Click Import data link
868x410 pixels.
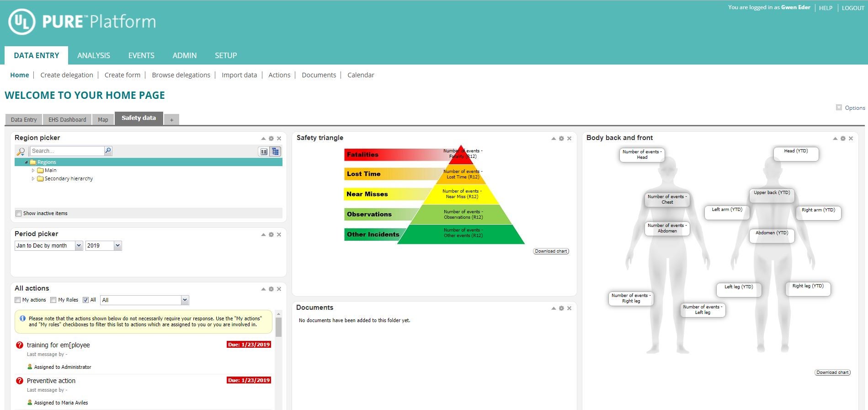pos(240,75)
